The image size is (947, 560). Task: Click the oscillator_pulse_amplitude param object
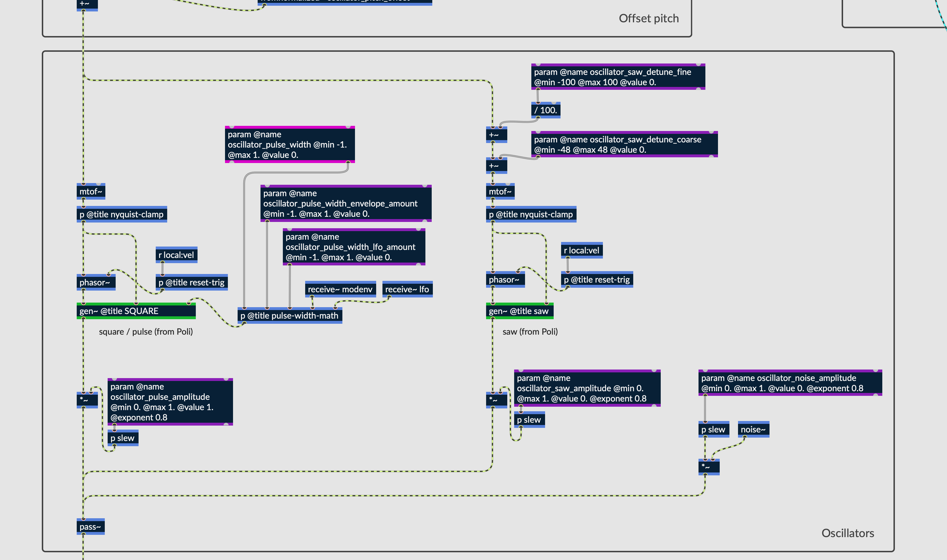tap(170, 402)
